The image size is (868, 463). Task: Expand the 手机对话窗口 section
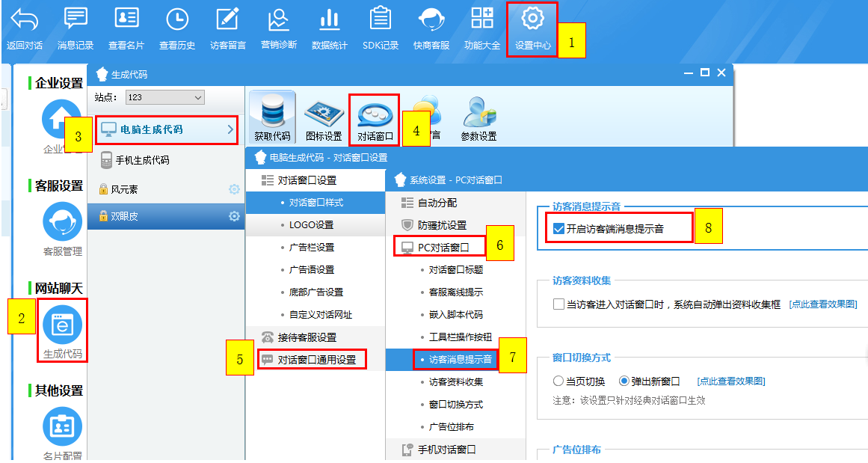[x=446, y=450]
